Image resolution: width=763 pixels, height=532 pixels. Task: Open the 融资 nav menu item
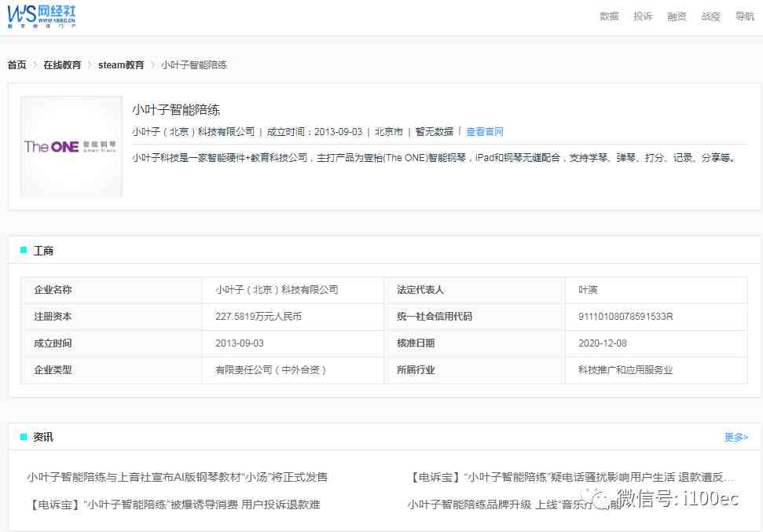[x=677, y=16]
